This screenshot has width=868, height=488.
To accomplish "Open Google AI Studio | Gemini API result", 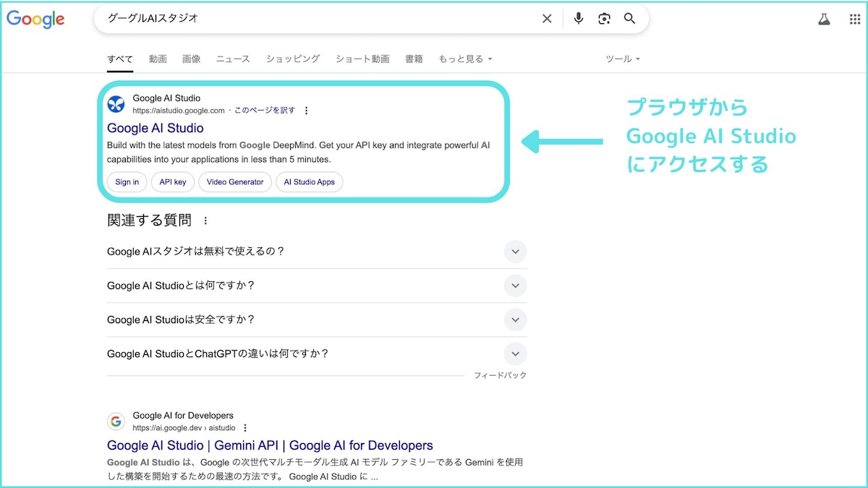I will pyautogui.click(x=270, y=445).
